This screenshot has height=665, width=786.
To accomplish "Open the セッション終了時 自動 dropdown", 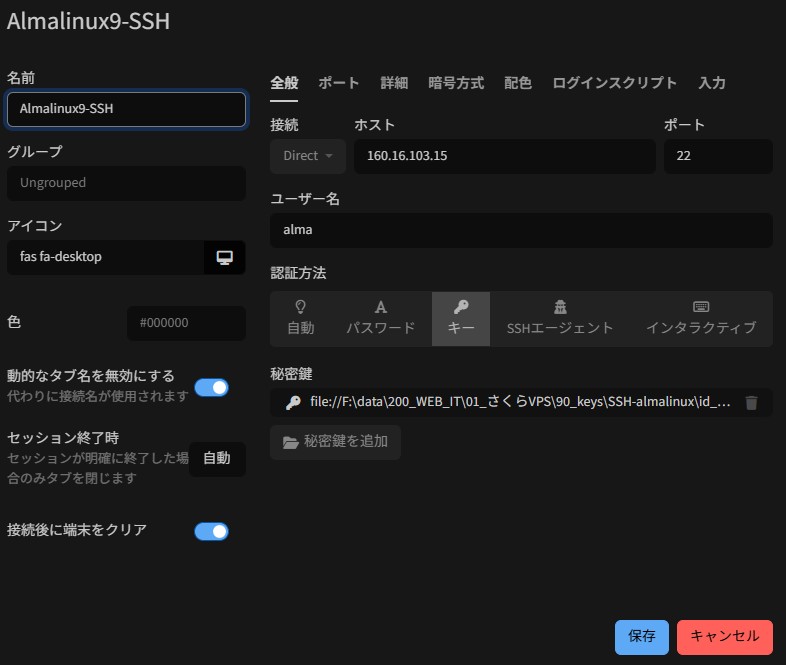I will (x=217, y=459).
